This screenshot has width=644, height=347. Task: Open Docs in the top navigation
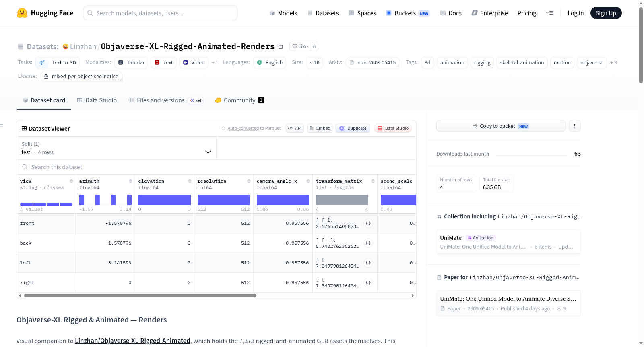(451, 13)
